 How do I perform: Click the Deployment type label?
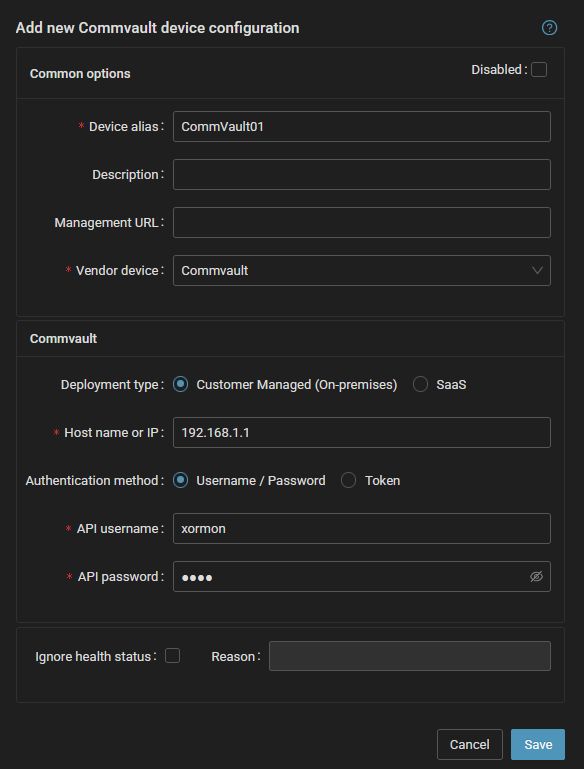[112, 384]
